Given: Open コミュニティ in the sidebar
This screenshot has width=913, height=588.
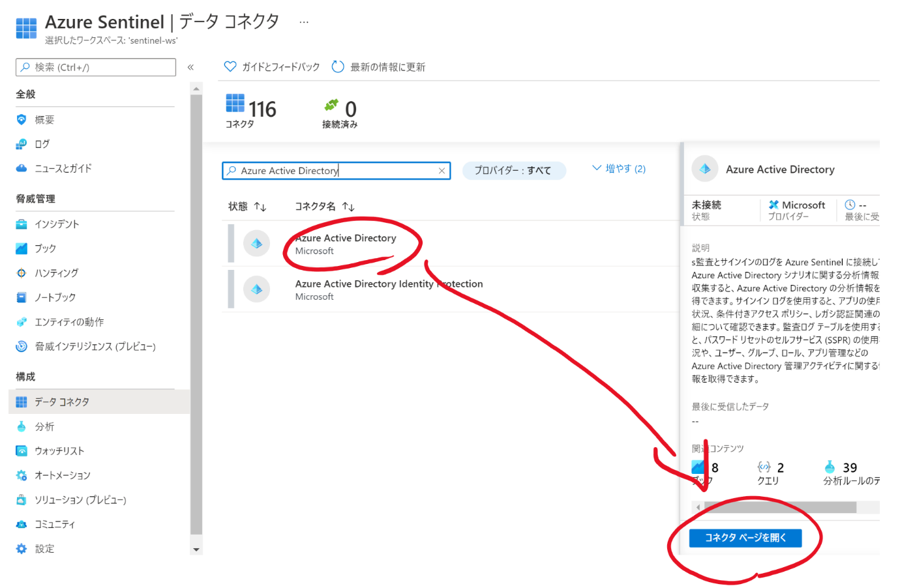Looking at the screenshot, I should coord(55,524).
